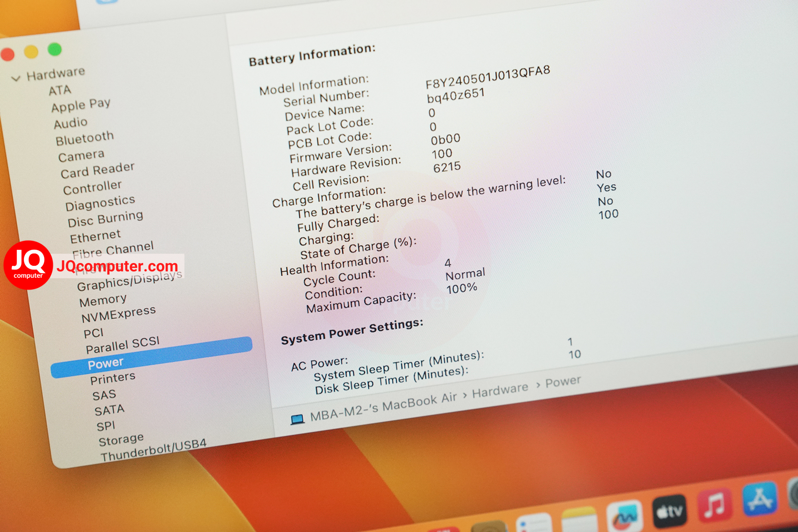798x532 pixels.
Task: Select SATA in the sidebar
Action: point(109,410)
